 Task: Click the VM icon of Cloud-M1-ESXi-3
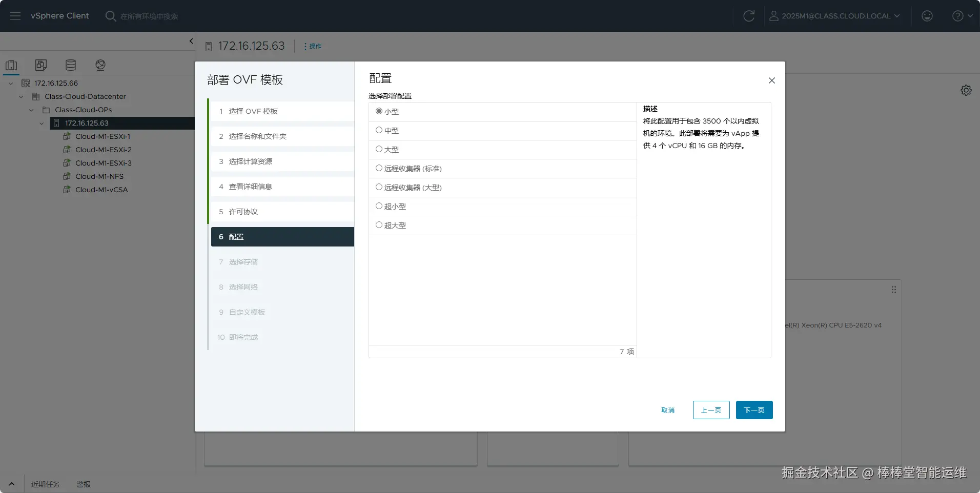click(67, 163)
